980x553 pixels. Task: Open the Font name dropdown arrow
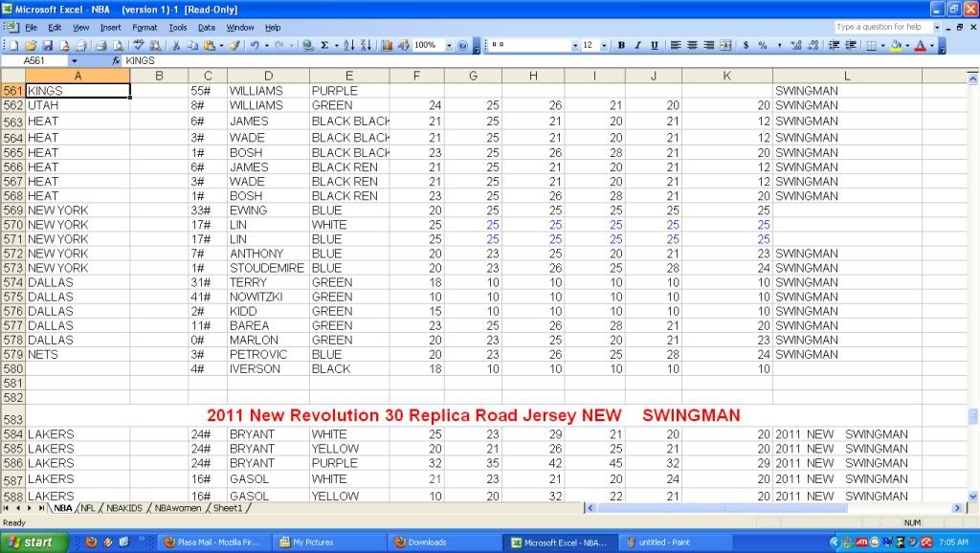[575, 46]
